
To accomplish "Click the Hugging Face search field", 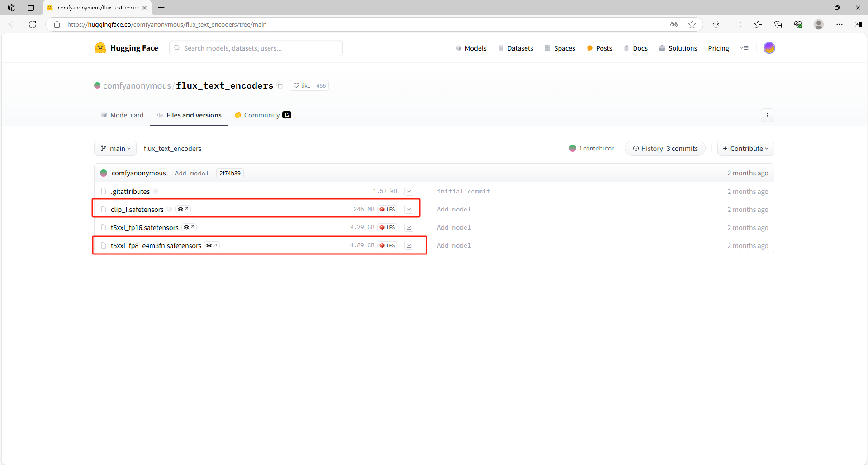I will coord(256,48).
